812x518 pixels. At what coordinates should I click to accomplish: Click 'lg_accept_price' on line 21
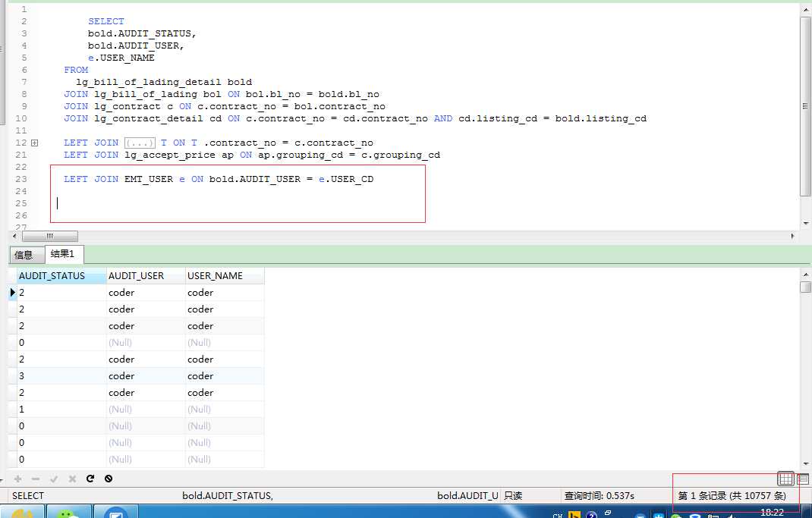[x=170, y=155]
